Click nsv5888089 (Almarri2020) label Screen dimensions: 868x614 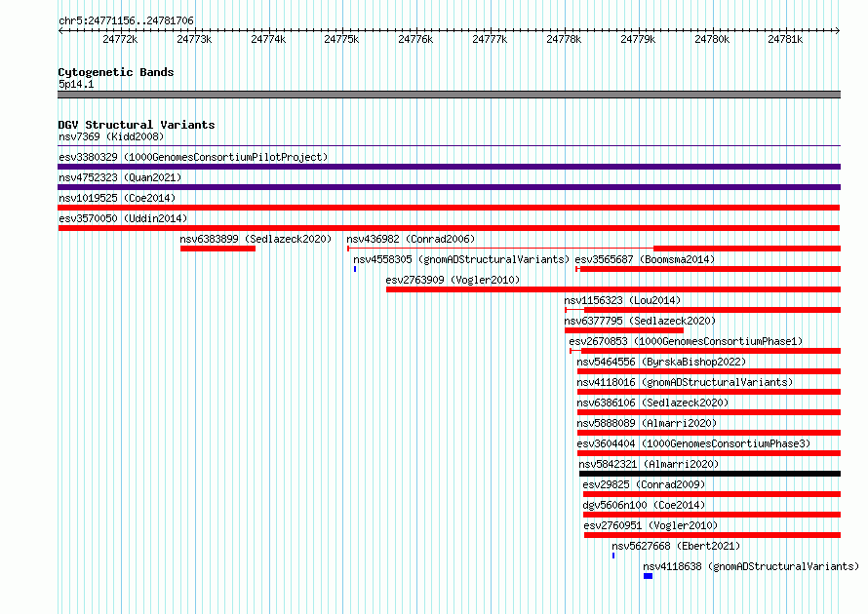coord(647,423)
